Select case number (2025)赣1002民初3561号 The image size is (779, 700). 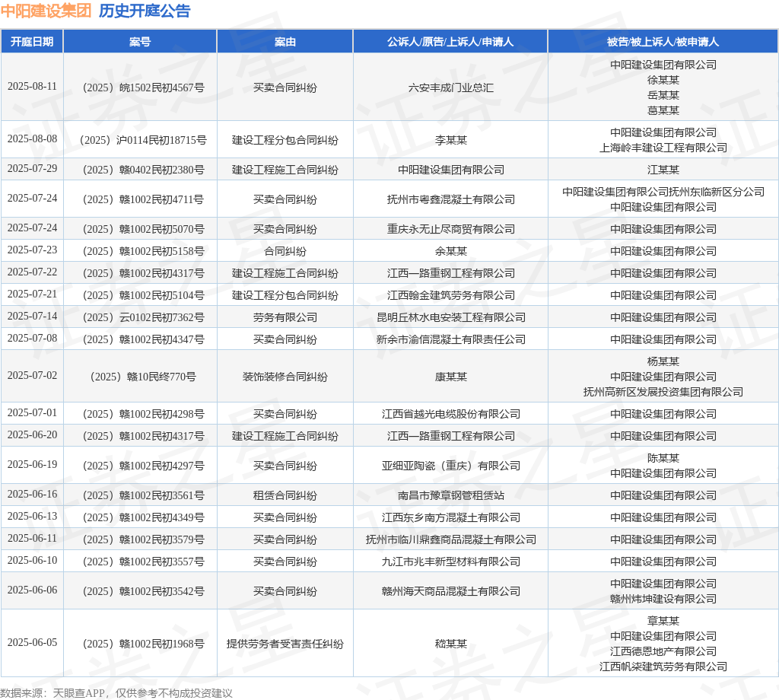coord(143,496)
